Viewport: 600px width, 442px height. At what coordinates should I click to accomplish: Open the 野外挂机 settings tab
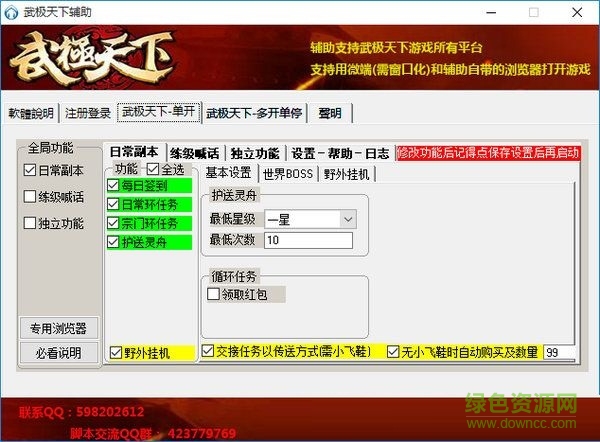(x=346, y=174)
